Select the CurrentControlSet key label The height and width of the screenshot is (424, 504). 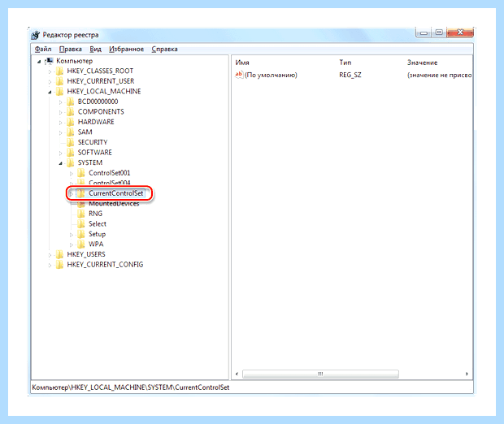[x=116, y=193]
